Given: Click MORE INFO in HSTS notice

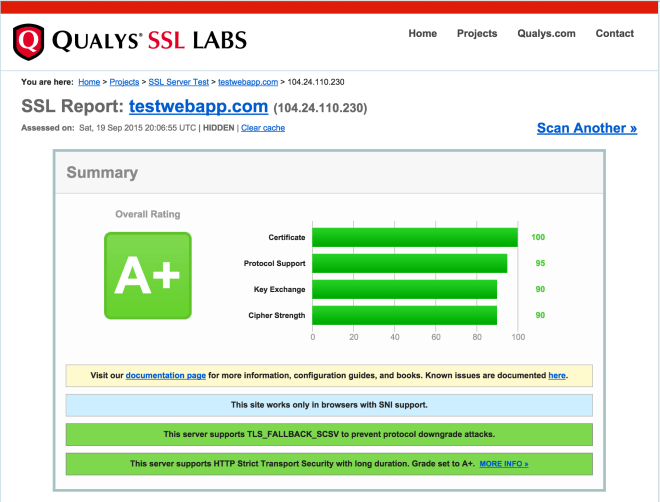Looking at the screenshot, I should 503,465.
